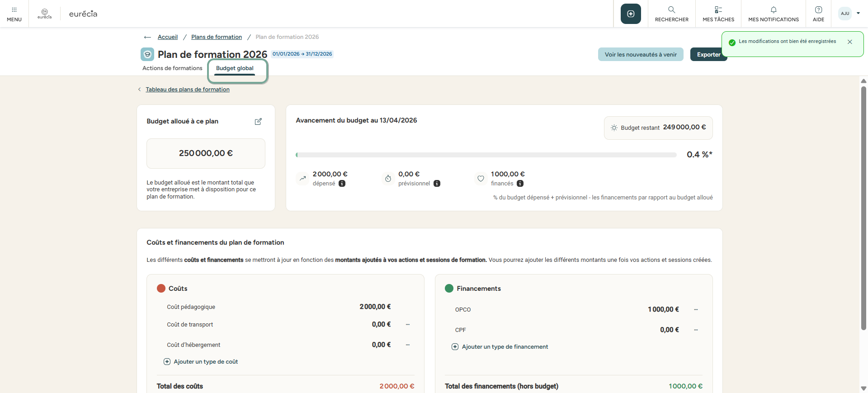Select the Budget global tab

pos(235,68)
